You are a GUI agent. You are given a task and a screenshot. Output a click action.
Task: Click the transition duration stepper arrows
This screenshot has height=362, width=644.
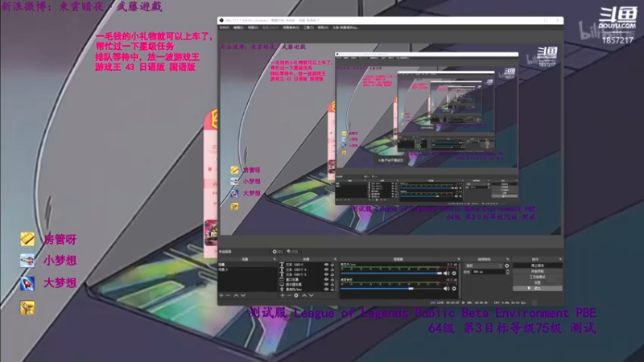(x=508, y=272)
